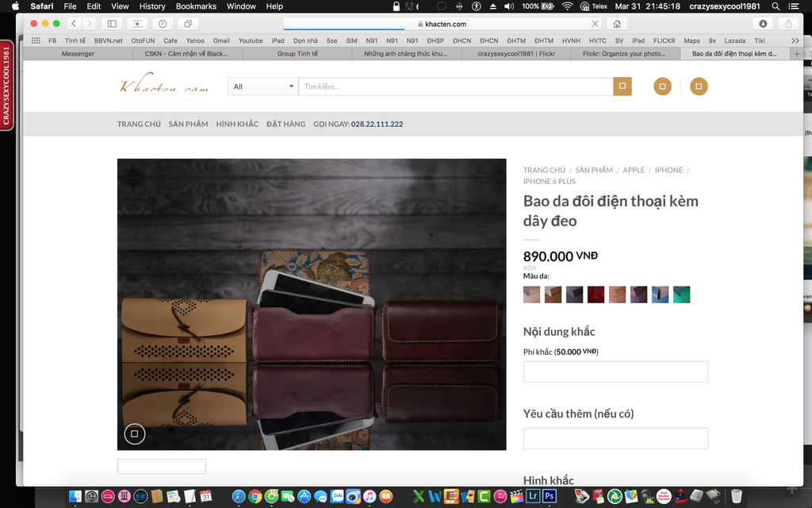
Task: Select the light tan leather swatch
Action: pos(617,294)
